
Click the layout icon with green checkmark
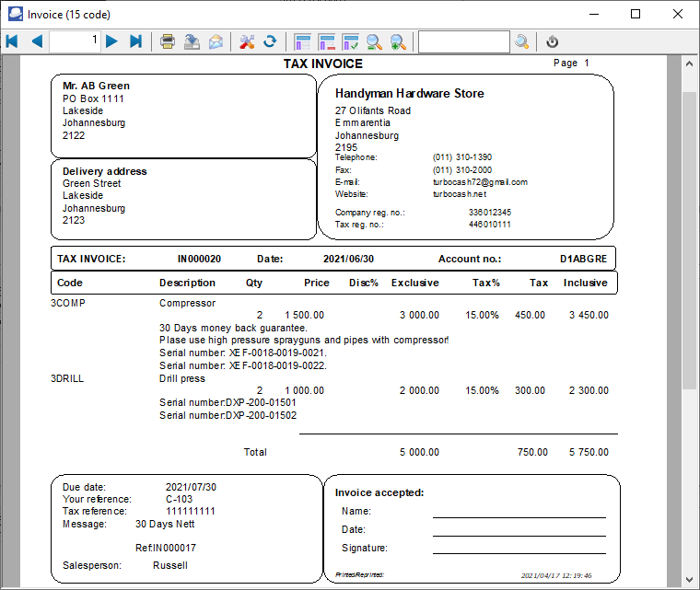[350, 42]
